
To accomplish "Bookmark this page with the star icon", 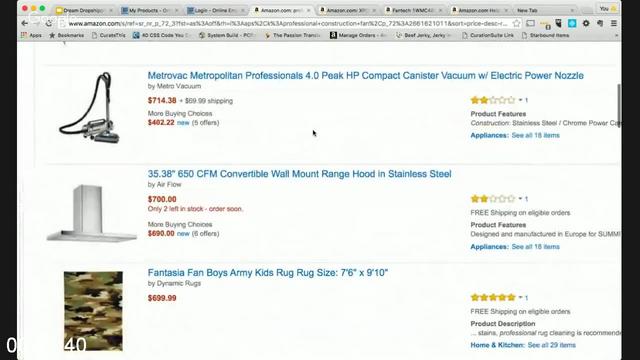I will coord(517,24).
